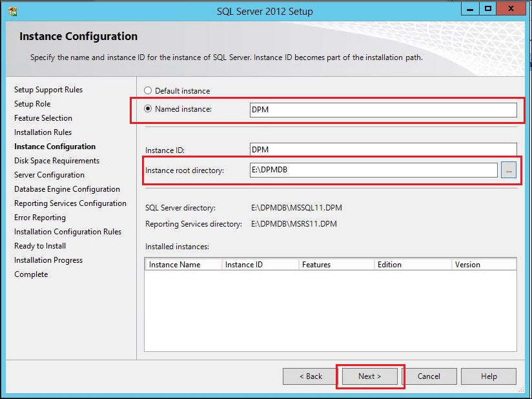Minimize the SQL Server 2012 Setup window
Image resolution: width=532 pixels, height=399 pixels.
pyautogui.click(x=469, y=9)
